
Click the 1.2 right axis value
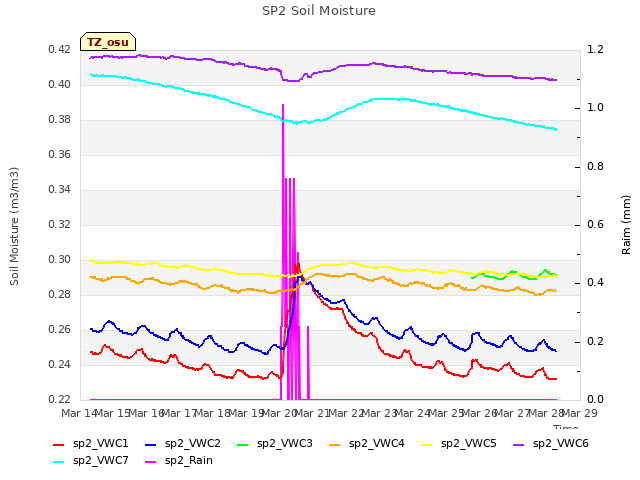[595, 50]
